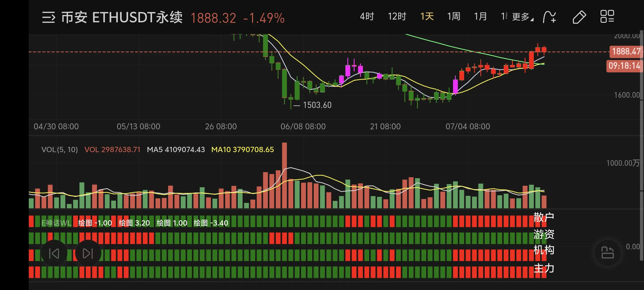Click the 绘图 -1.00 value
The image size is (644, 290).
(x=95, y=223)
